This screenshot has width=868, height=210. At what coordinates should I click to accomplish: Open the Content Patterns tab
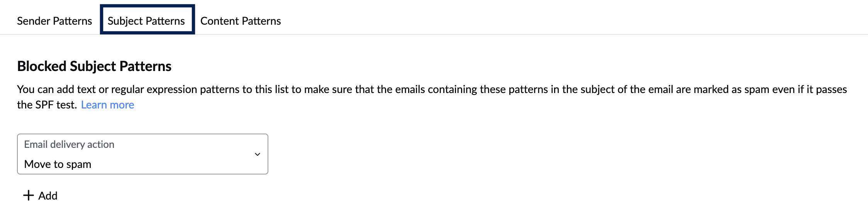tap(240, 21)
